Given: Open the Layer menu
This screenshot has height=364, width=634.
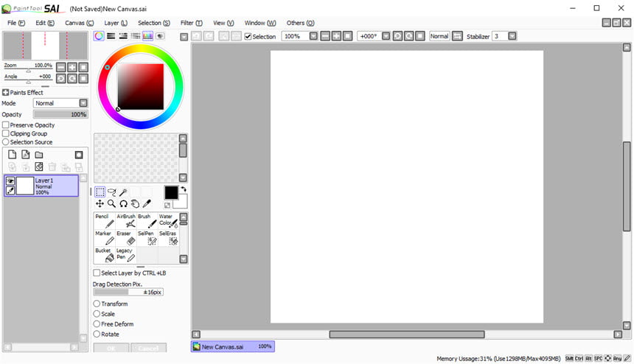Looking at the screenshot, I should [x=116, y=23].
